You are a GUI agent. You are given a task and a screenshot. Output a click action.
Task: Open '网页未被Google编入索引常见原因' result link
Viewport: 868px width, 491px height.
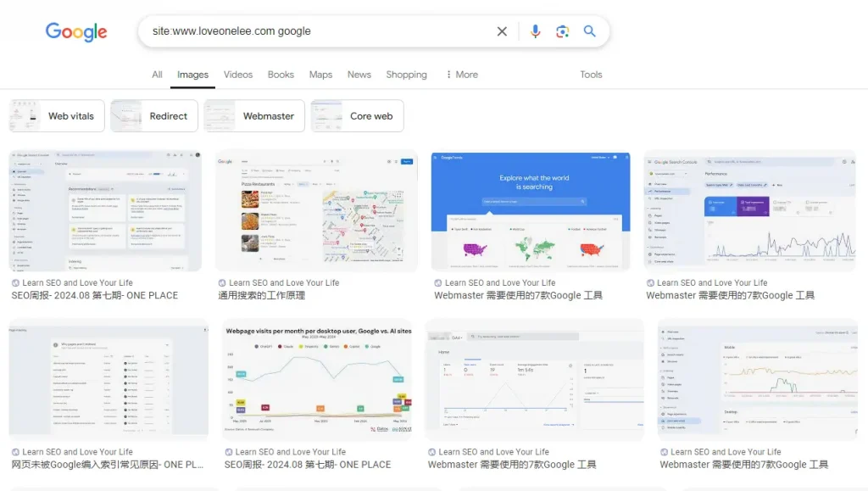pos(108,465)
